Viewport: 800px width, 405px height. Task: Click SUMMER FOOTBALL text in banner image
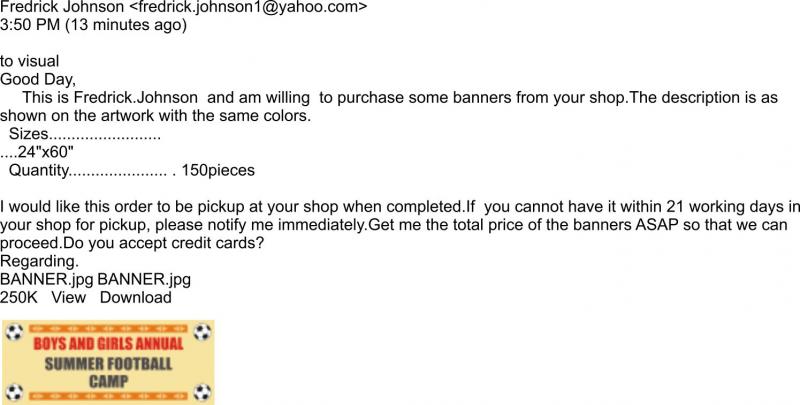[x=108, y=364]
